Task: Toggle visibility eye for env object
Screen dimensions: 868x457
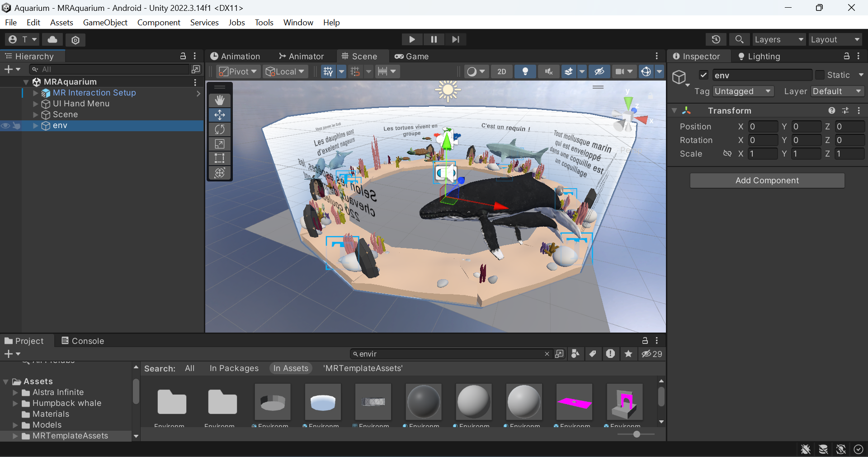Action: tap(5, 126)
